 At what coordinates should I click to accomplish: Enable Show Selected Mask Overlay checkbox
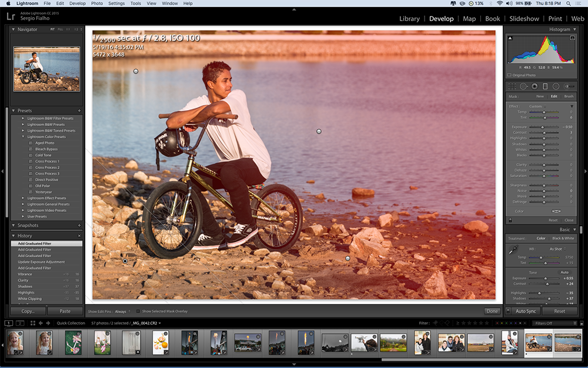(x=138, y=311)
